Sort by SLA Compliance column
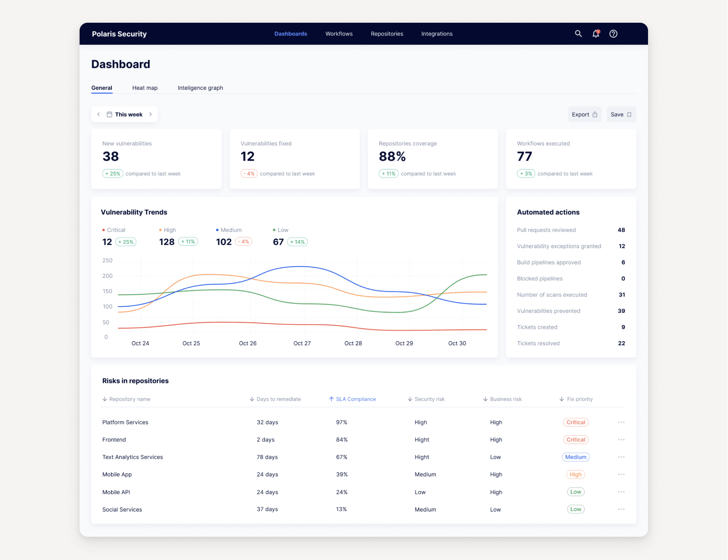The image size is (728, 560). (x=352, y=399)
